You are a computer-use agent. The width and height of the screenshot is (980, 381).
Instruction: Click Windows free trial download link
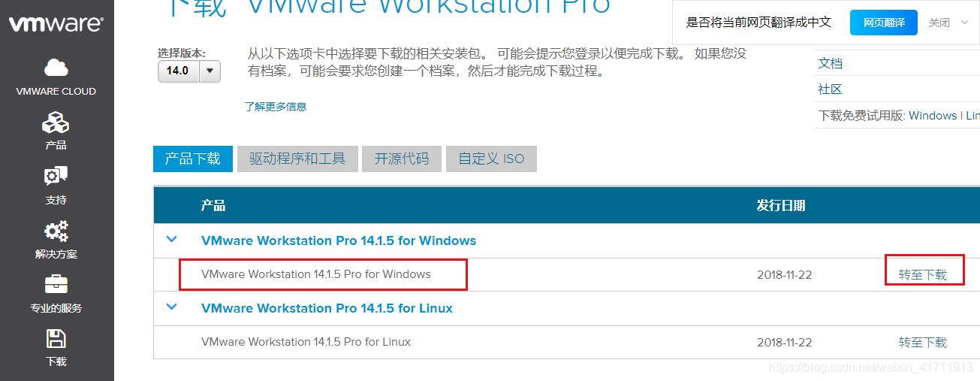coord(933,116)
